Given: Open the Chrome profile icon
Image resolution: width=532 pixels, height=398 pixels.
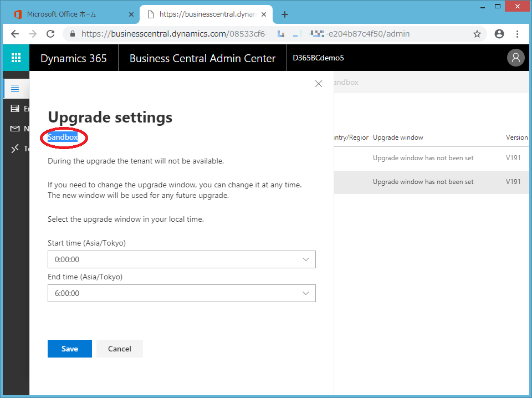Looking at the screenshot, I should point(499,34).
